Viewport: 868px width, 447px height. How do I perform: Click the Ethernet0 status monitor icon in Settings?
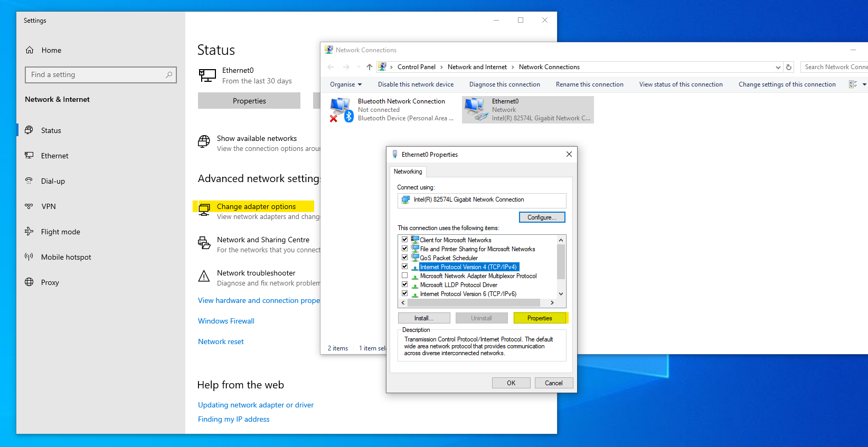[x=207, y=75]
